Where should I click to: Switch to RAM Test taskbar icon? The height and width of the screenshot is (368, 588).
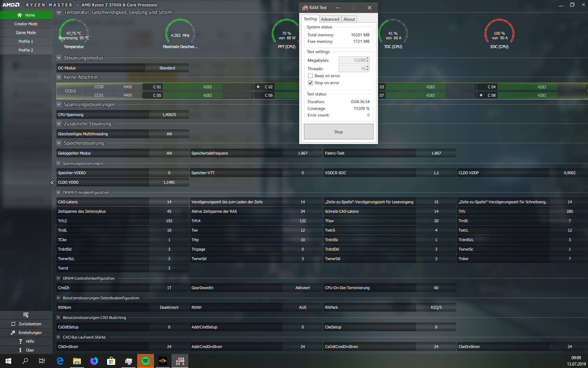[x=180, y=361]
